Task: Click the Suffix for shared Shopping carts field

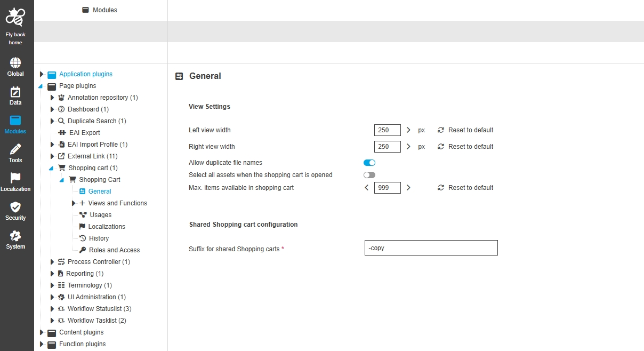Action: tap(431, 248)
